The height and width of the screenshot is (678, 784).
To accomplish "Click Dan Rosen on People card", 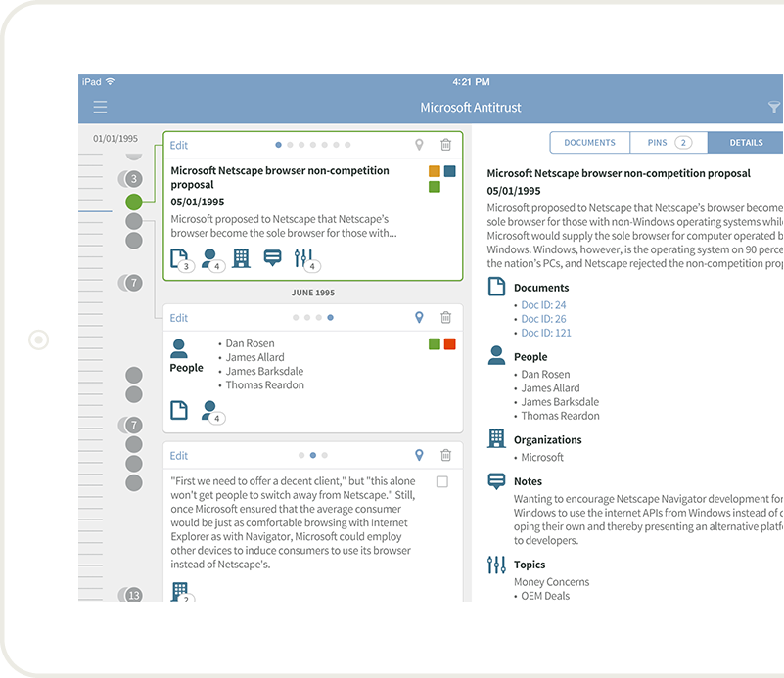I will coord(250,343).
